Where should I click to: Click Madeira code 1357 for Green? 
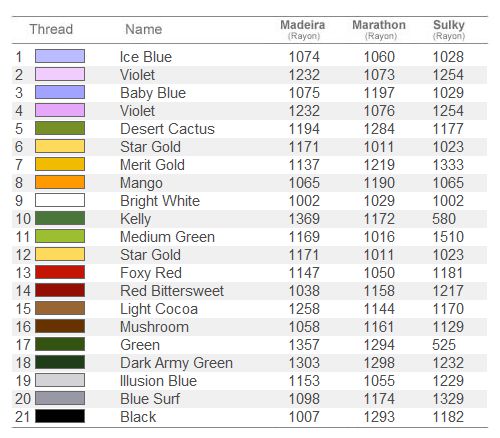tap(304, 345)
